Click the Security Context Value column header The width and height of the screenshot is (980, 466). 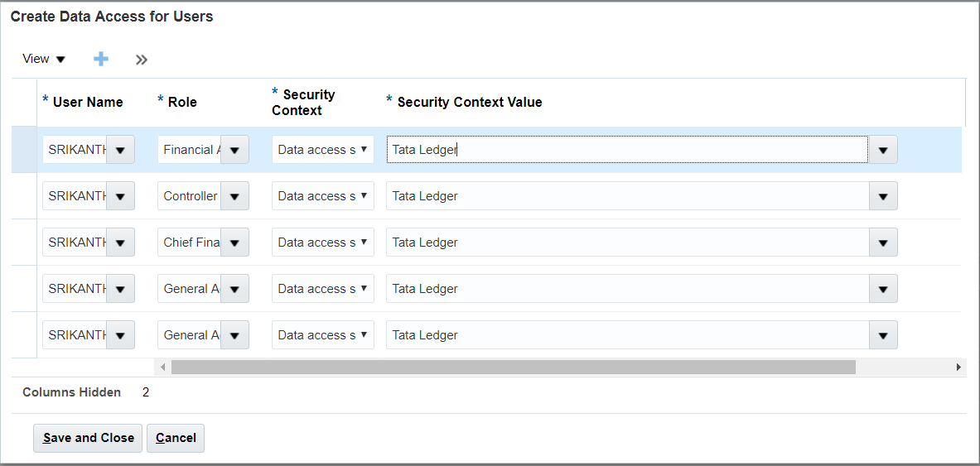469,103
